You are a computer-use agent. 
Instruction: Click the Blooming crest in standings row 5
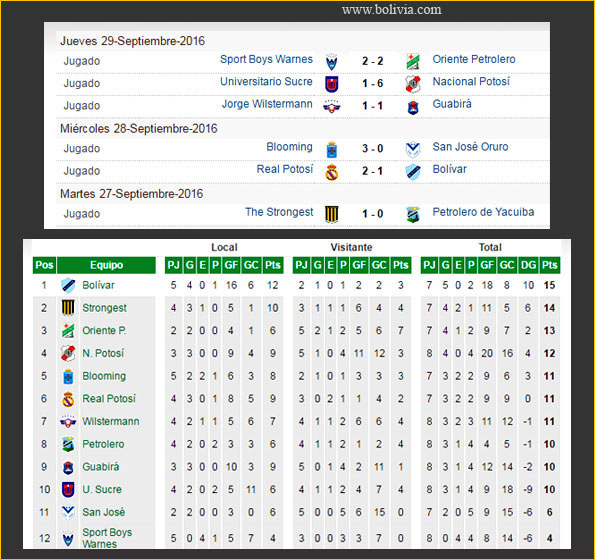[68, 376]
